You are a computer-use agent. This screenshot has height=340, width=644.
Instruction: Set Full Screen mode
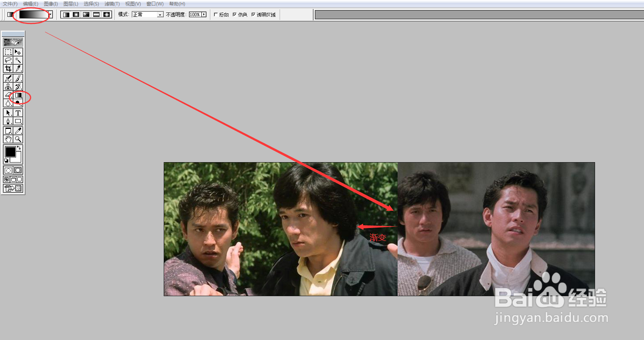click(x=20, y=179)
